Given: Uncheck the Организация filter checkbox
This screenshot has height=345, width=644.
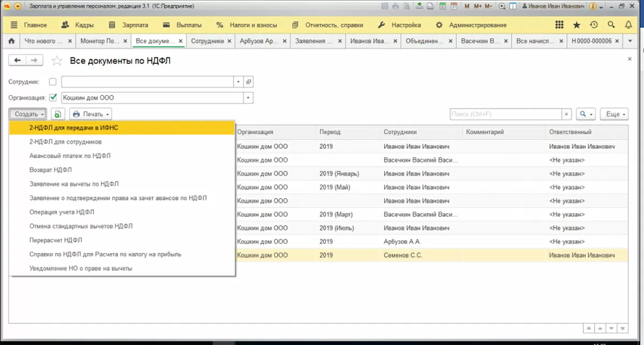Looking at the screenshot, I should pos(53,98).
